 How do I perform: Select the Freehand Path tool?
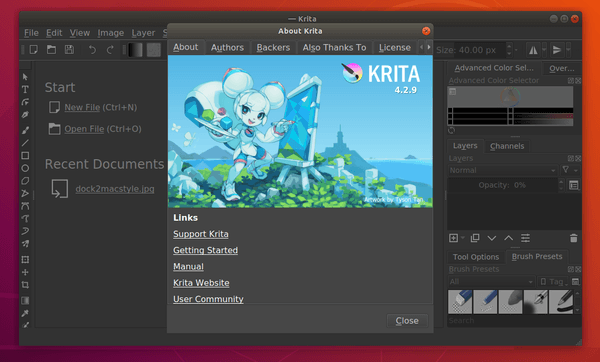[x=25, y=219]
